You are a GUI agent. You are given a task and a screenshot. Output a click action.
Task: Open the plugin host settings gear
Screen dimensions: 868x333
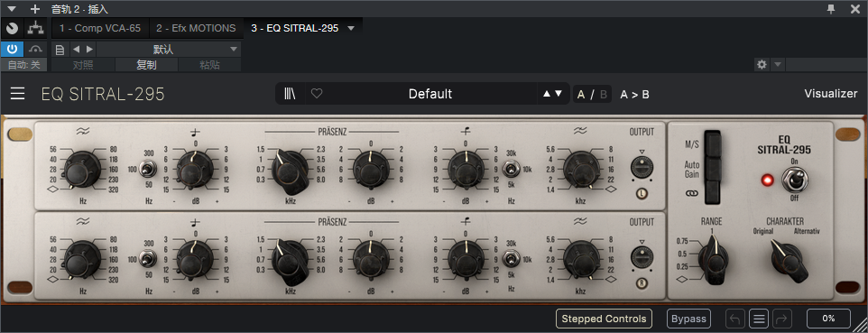(x=762, y=65)
